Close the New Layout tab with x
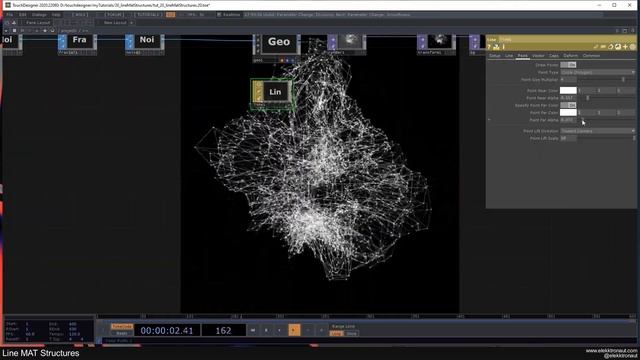 click(131, 23)
